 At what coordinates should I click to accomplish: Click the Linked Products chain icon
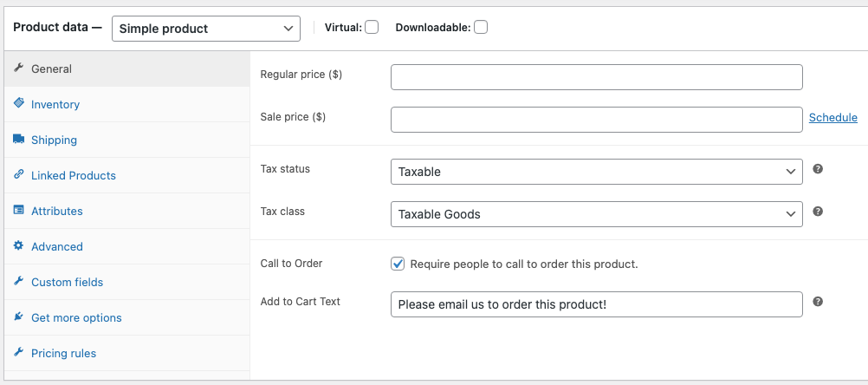coord(19,174)
